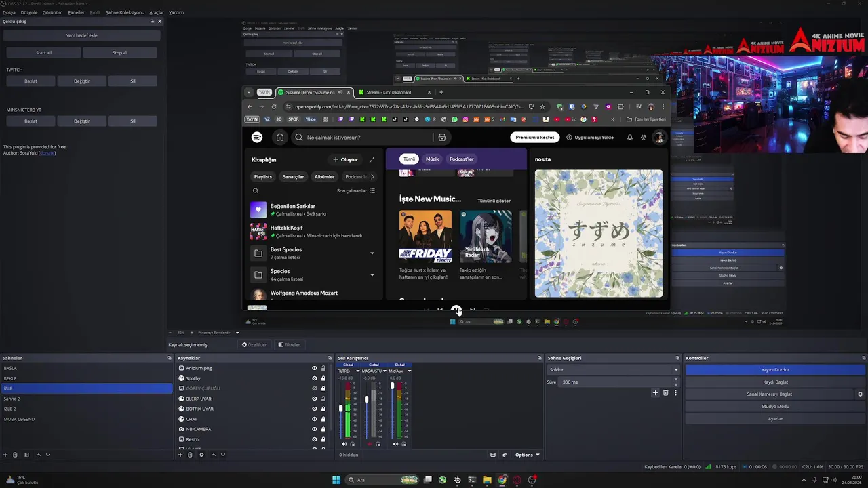Select the MOBA LEGEND scene
The image size is (868, 488).
coord(86,419)
